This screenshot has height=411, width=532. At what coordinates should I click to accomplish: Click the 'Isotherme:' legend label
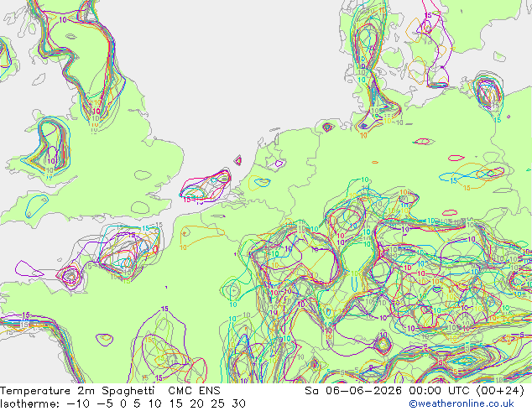tap(30, 403)
